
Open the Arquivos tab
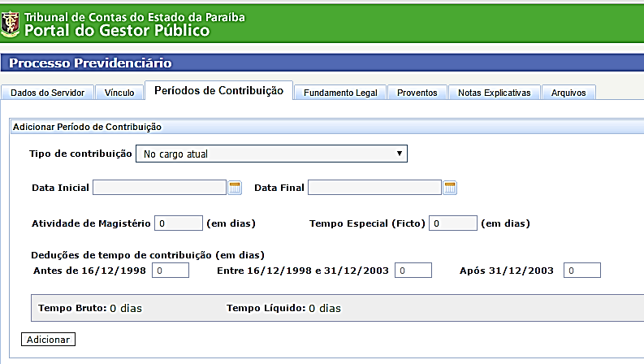click(568, 93)
